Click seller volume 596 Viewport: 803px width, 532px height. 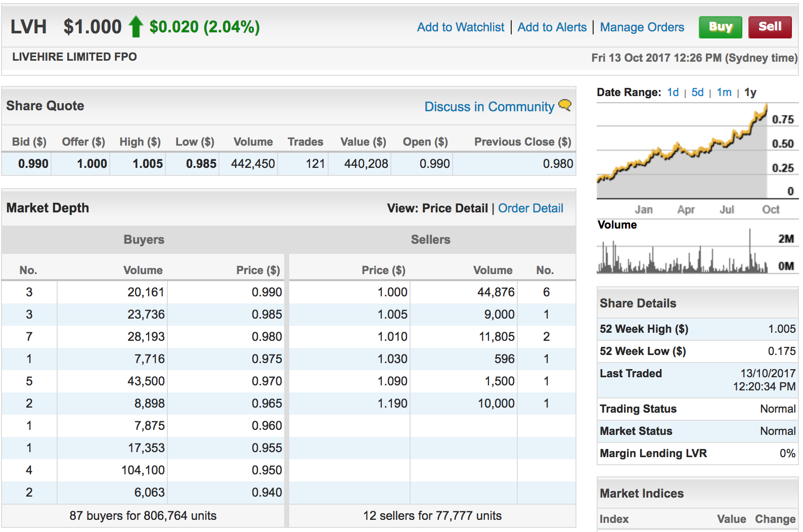pyautogui.click(x=505, y=359)
